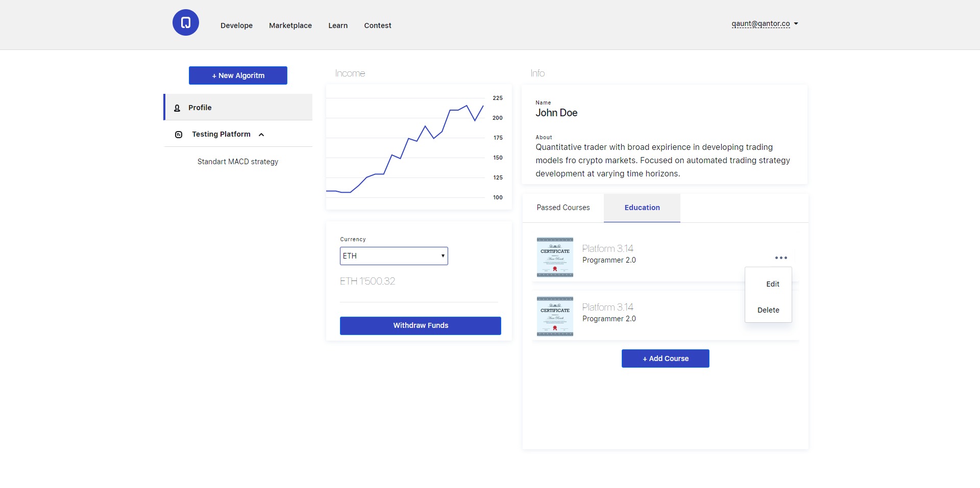Choose Edit from the context menu
Screen dimensions: 980x488
[772, 284]
